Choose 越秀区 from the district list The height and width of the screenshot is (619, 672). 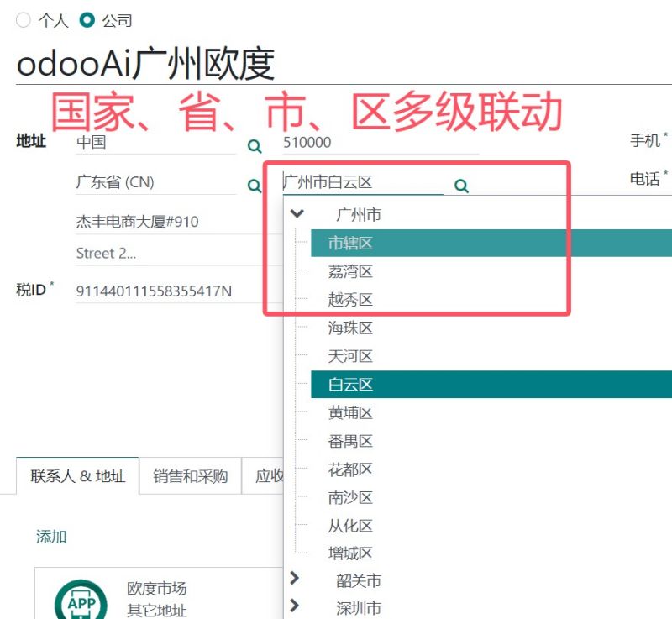point(350,300)
